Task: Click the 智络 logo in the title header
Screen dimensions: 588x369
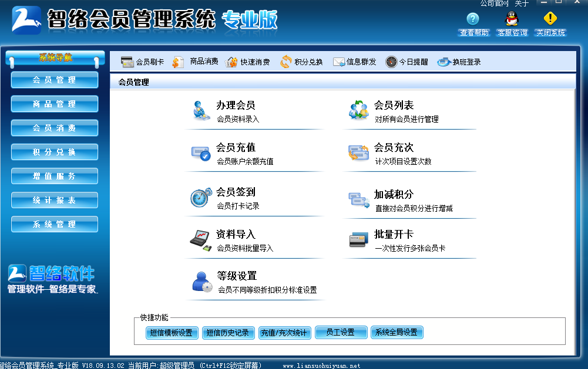Action: 26,20
